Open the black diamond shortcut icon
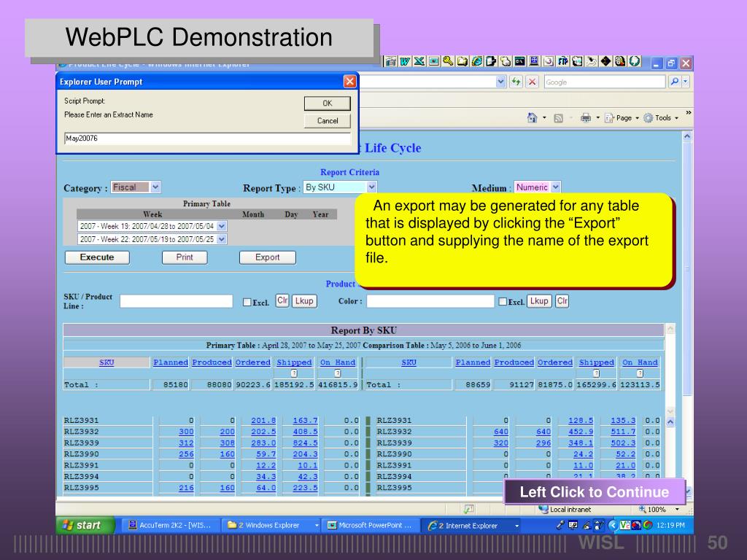747x560 pixels. (x=605, y=61)
